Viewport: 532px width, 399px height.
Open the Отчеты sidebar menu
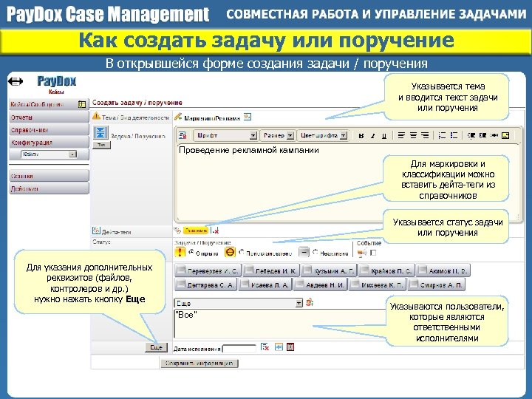point(49,117)
